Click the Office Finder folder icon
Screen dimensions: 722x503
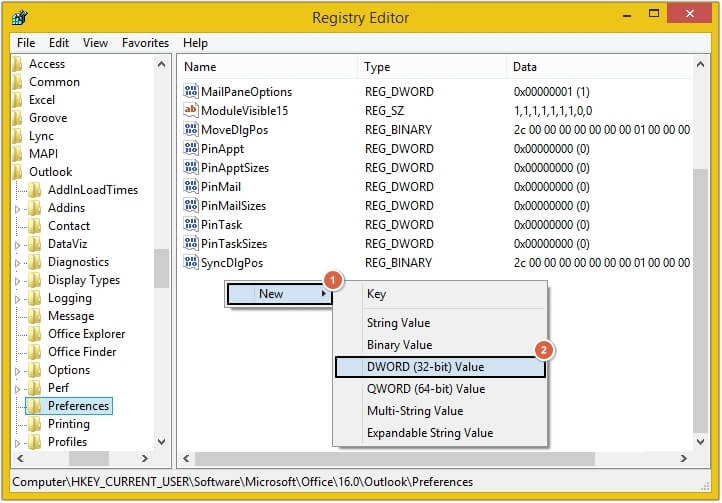(x=34, y=352)
